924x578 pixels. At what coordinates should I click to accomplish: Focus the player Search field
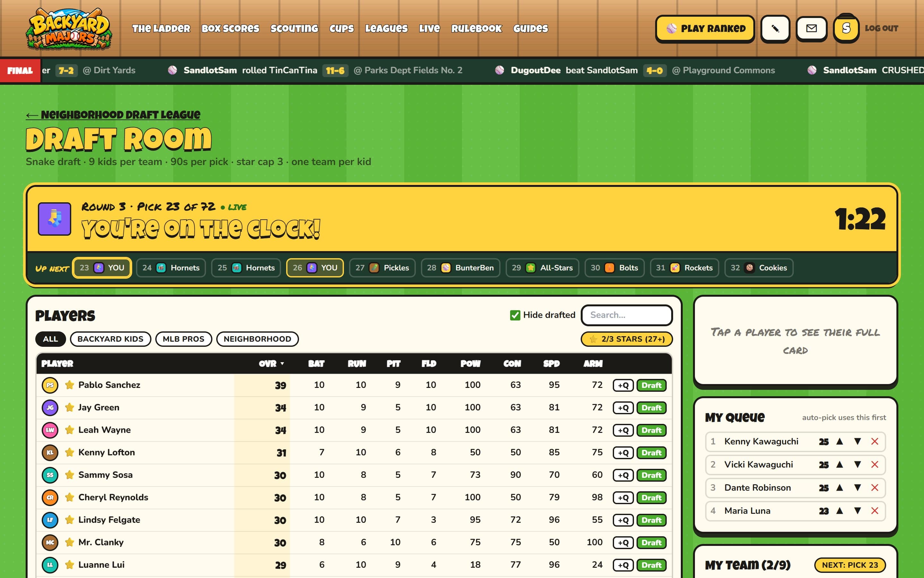tap(627, 315)
